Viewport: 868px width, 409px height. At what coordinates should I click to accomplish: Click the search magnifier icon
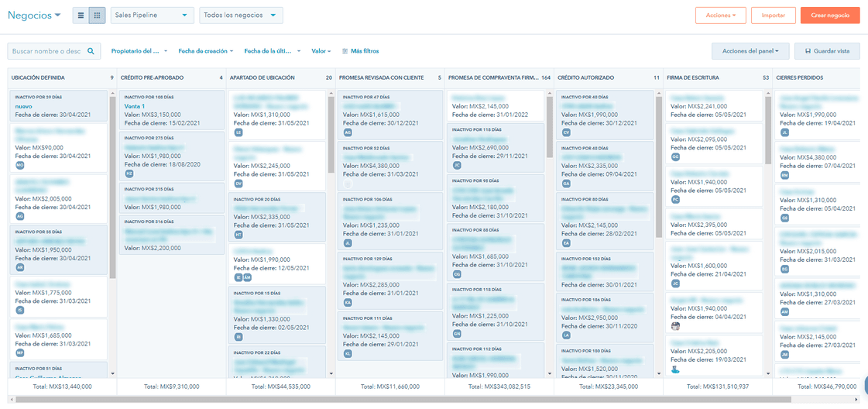(x=91, y=51)
